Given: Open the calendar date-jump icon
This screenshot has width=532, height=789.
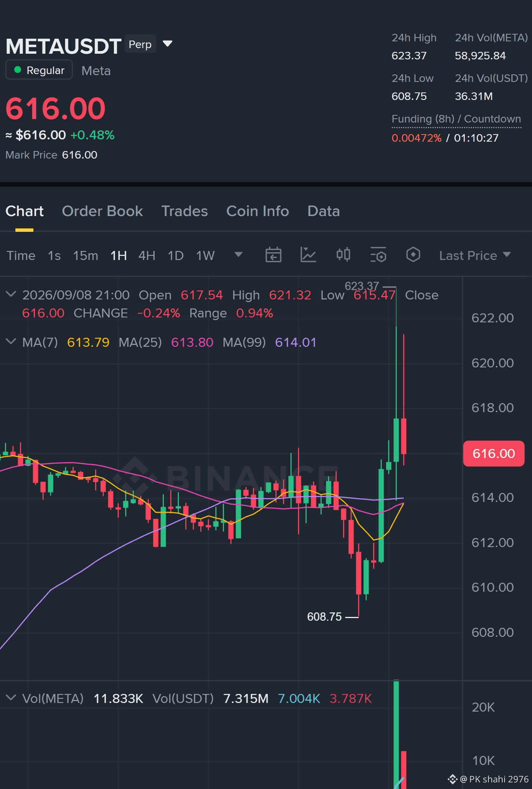Looking at the screenshot, I should point(273,255).
